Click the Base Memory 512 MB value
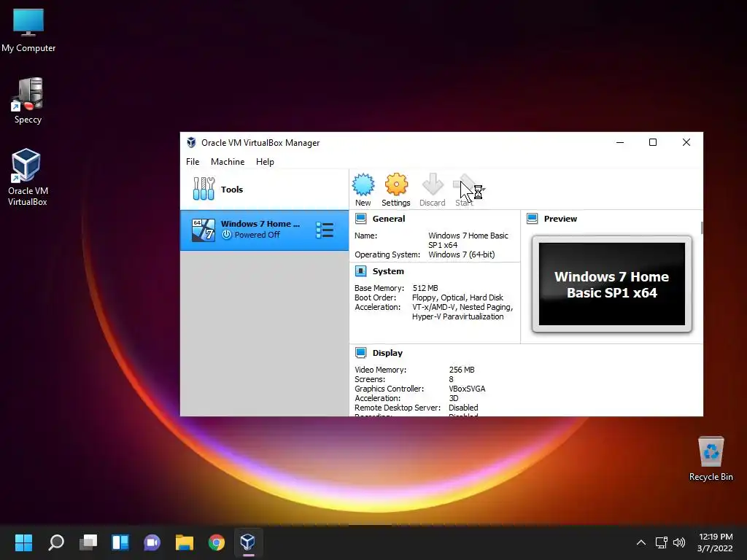The height and width of the screenshot is (560, 747). 425,288
